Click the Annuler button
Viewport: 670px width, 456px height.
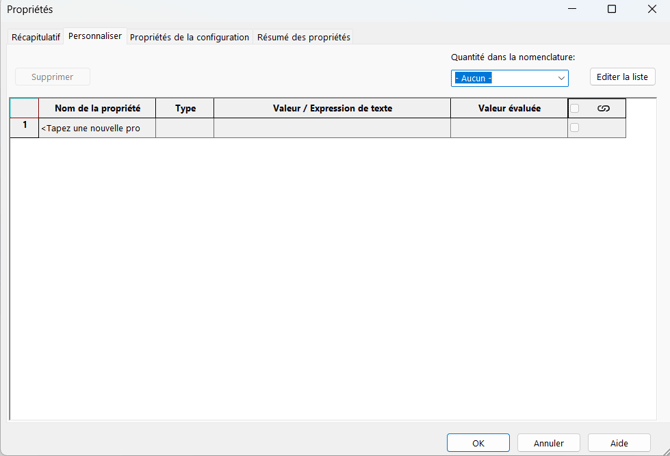[x=549, y=443]
